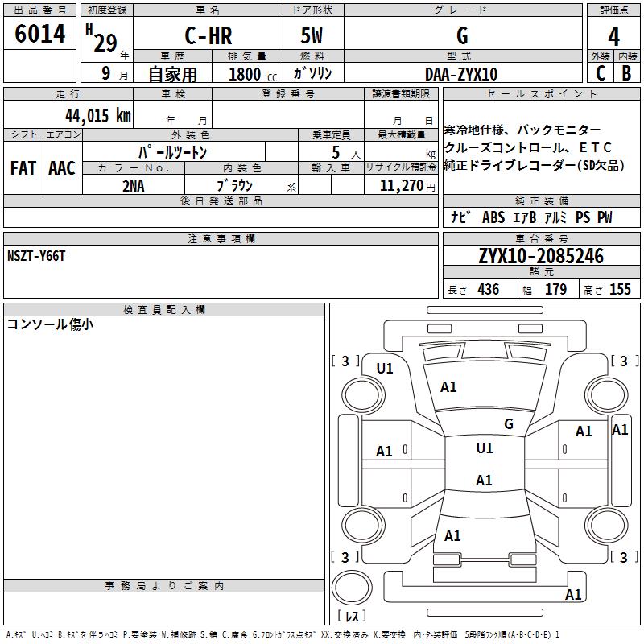The width and height of the screenshot is (644, 644).
Task: Click the overall evaluation score 4
Action: pos(613,37)
